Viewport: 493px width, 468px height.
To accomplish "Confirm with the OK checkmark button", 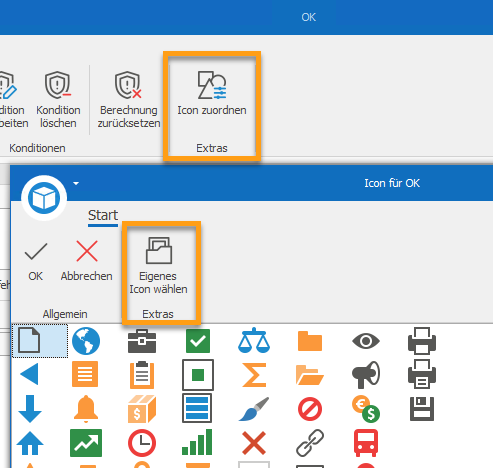I will (x=36, y=262).
